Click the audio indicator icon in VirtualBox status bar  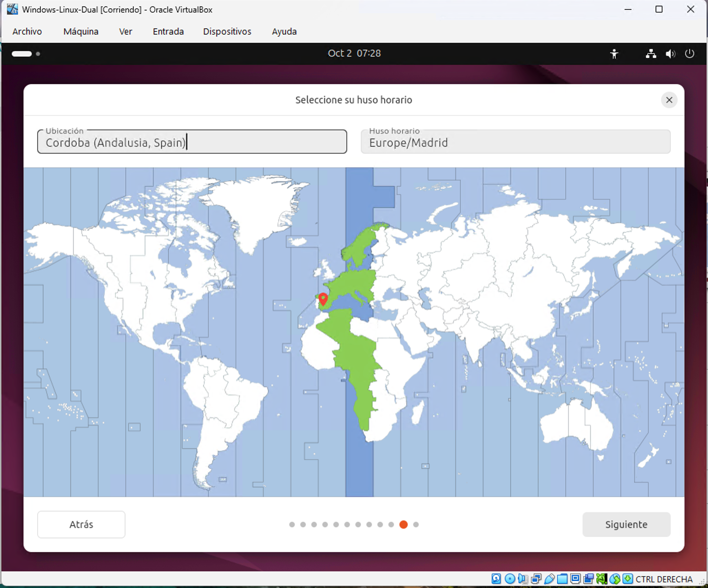[523, 579]
